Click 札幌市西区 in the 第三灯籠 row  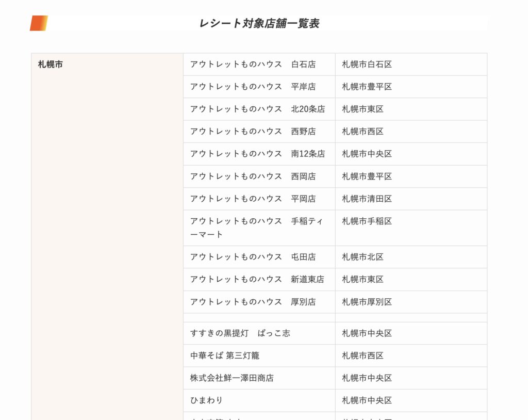point(362,356)
